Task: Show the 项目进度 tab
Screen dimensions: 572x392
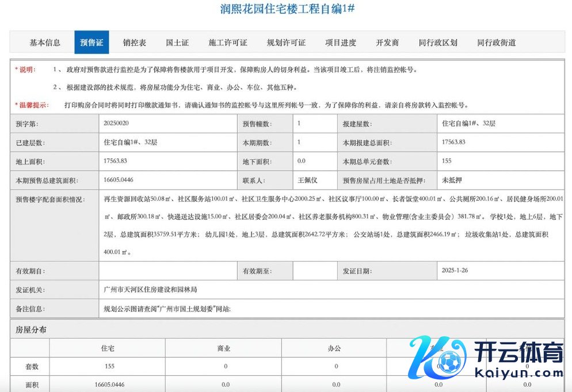Action: (341, 43)
